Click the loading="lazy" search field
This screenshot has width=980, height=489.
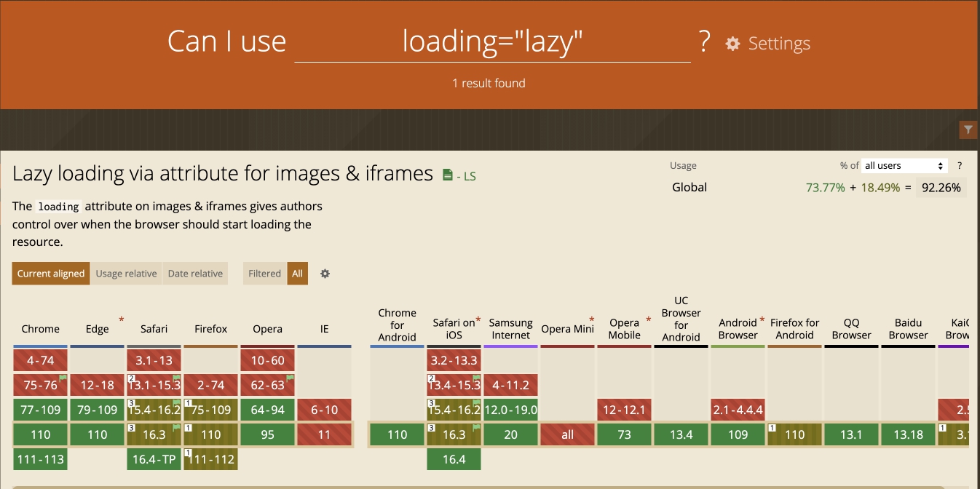[x=492, y=42]
